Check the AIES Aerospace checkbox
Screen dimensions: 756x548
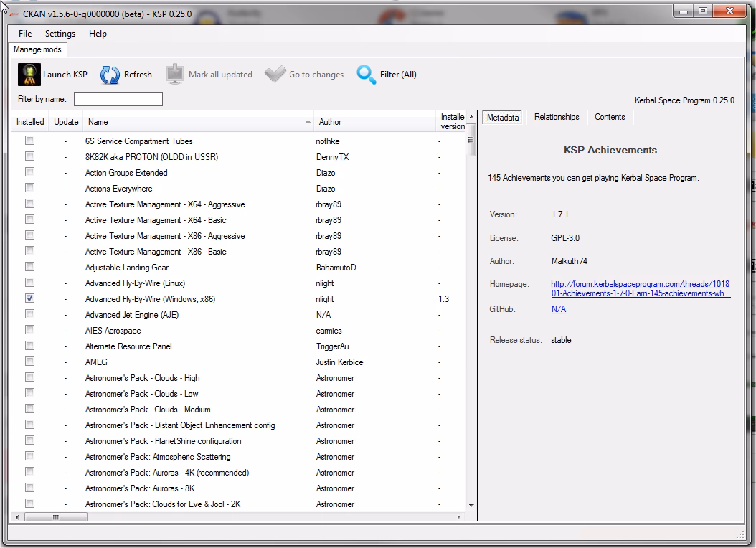click(x=30, y=330)
